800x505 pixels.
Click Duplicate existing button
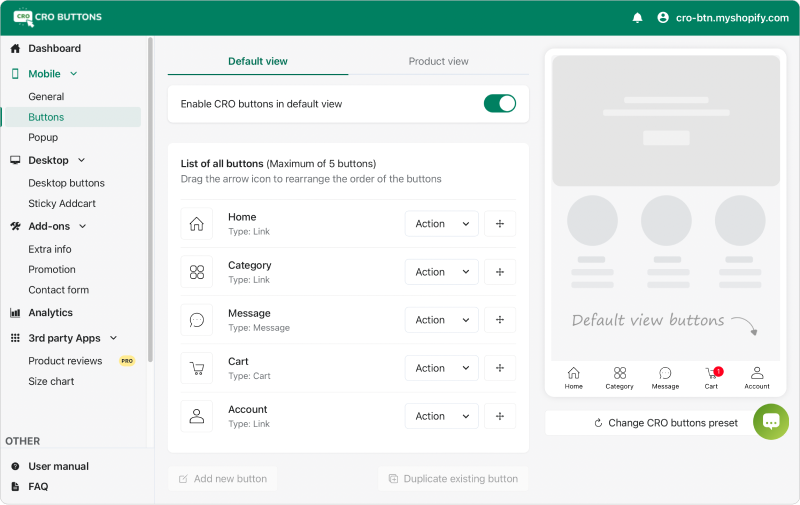point(453,479)
